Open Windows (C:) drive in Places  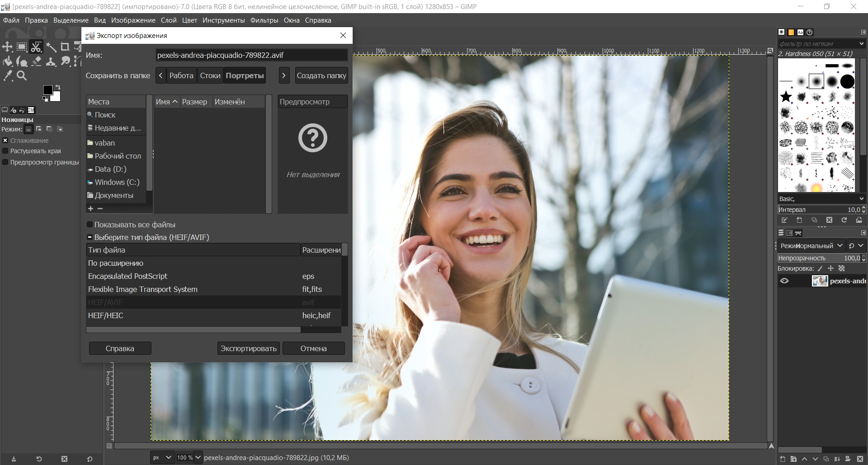click(116, 182)
